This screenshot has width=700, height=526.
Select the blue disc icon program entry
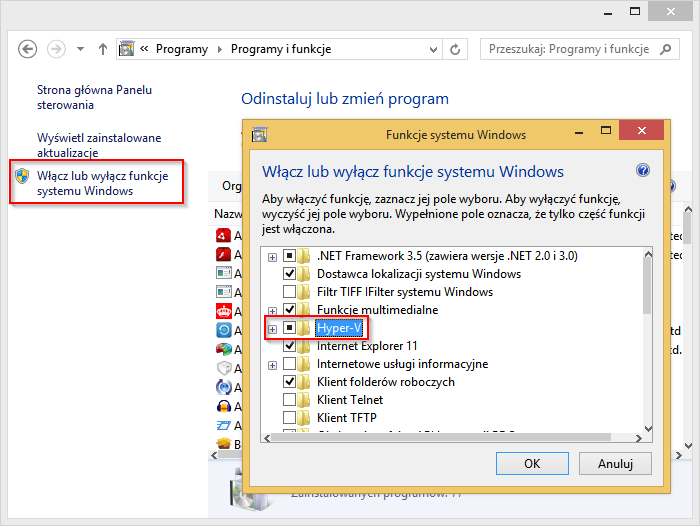pyautogui.click(x=223, y=387)
